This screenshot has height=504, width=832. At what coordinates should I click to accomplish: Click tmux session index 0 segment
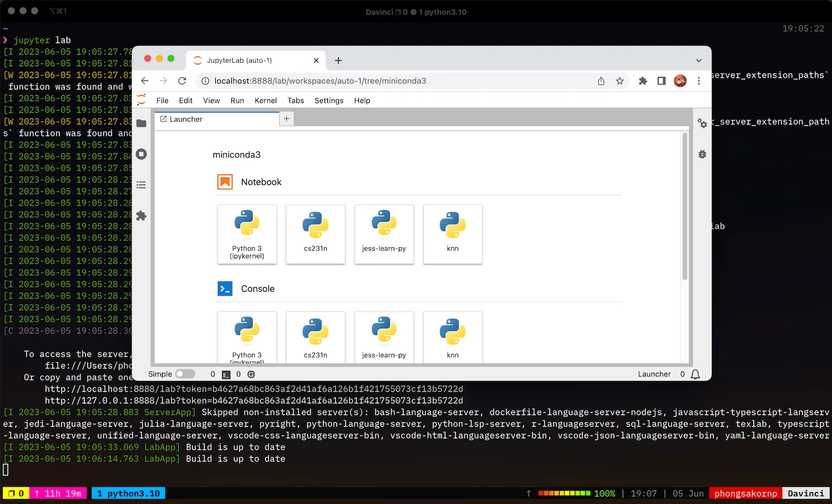pos(16,493)
